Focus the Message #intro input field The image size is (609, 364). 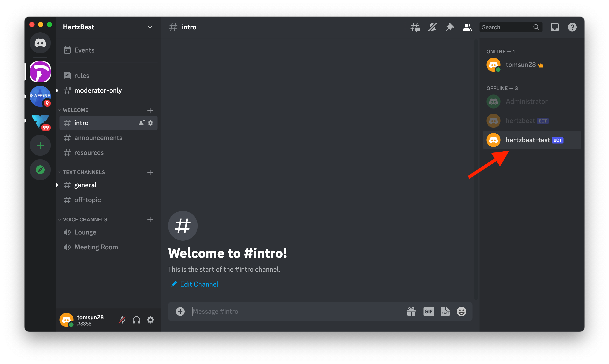coord(294,311)
